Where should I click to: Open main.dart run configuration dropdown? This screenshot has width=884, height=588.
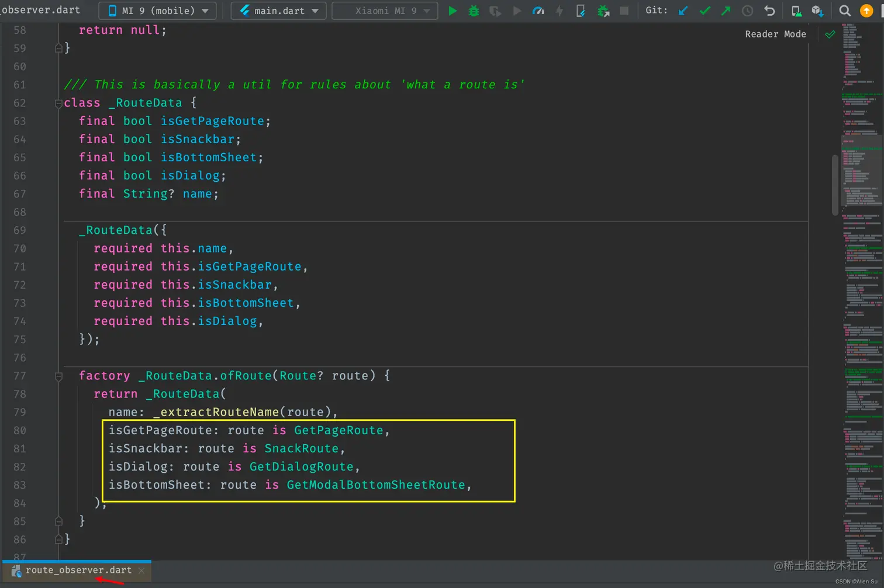(279, 11)
